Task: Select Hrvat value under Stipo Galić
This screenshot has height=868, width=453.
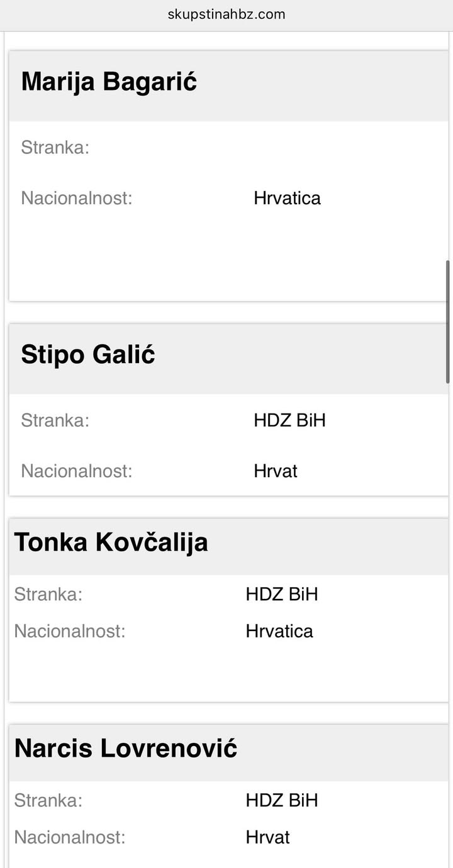Action: point(276,471)
